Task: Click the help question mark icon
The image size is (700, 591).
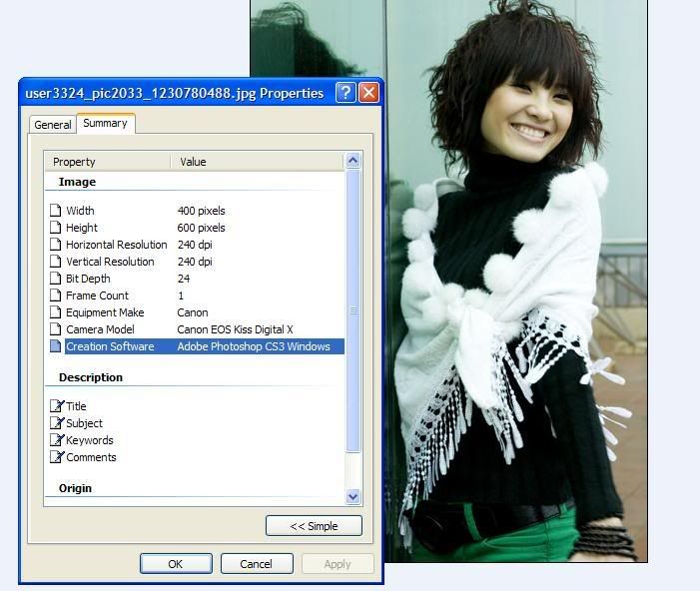Action: pyautogui.click(x=346, y=93)
